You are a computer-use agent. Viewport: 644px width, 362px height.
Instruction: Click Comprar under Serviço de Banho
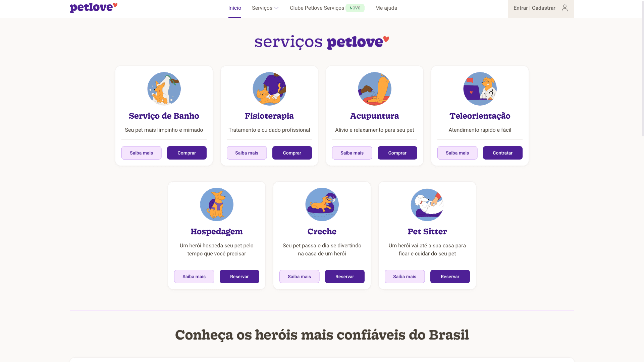(x=186, y=153)
